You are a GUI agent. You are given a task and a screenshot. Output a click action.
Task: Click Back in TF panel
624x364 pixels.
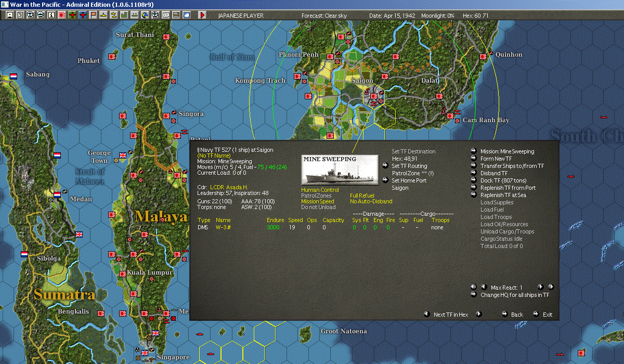pos(517,315)
